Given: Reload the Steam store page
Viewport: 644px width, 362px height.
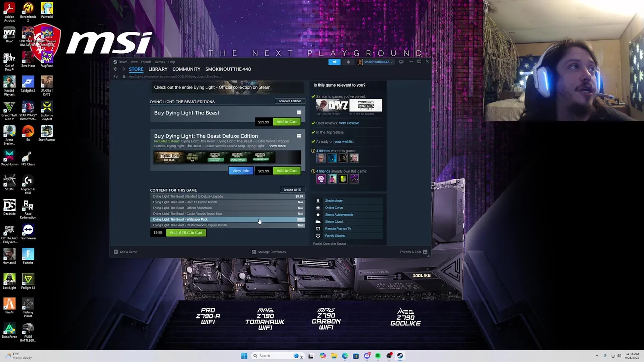Looking at the screenshot, I should pos(116,76).
